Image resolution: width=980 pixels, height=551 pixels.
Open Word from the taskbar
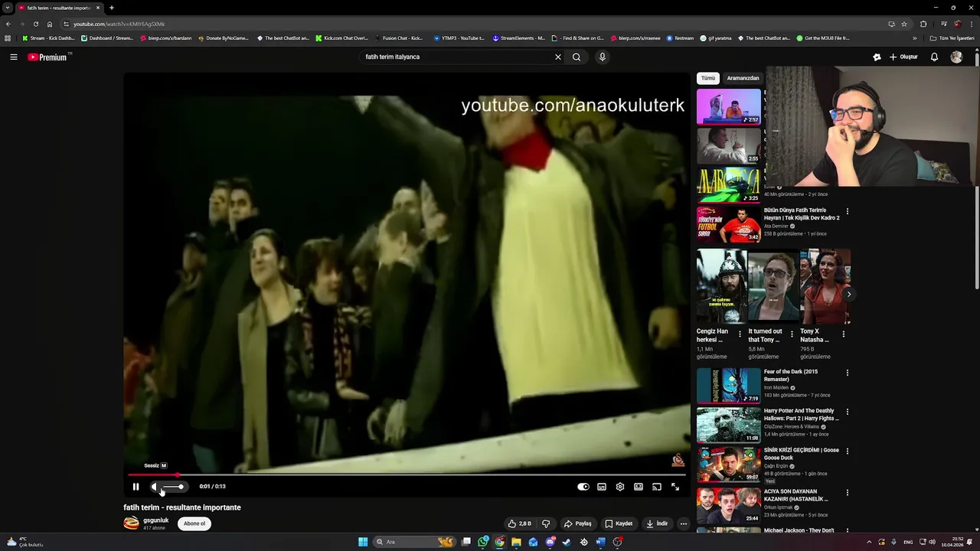coord(600,542)
